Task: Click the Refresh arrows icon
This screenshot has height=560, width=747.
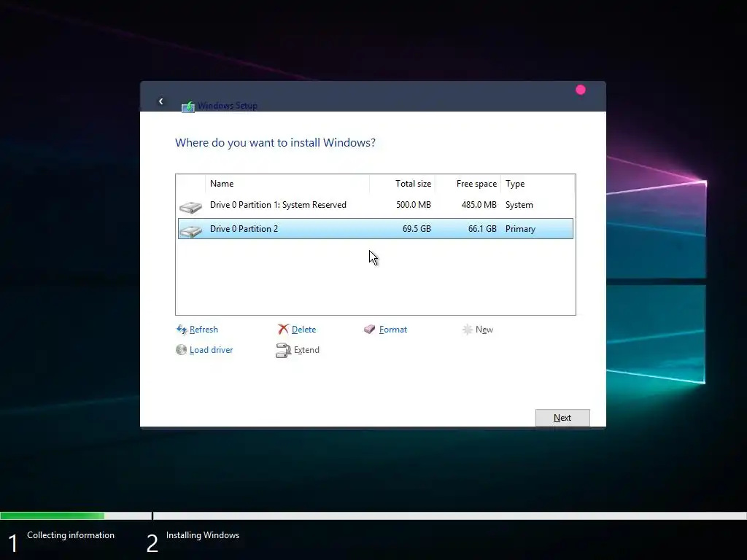Action: [182, 330]
